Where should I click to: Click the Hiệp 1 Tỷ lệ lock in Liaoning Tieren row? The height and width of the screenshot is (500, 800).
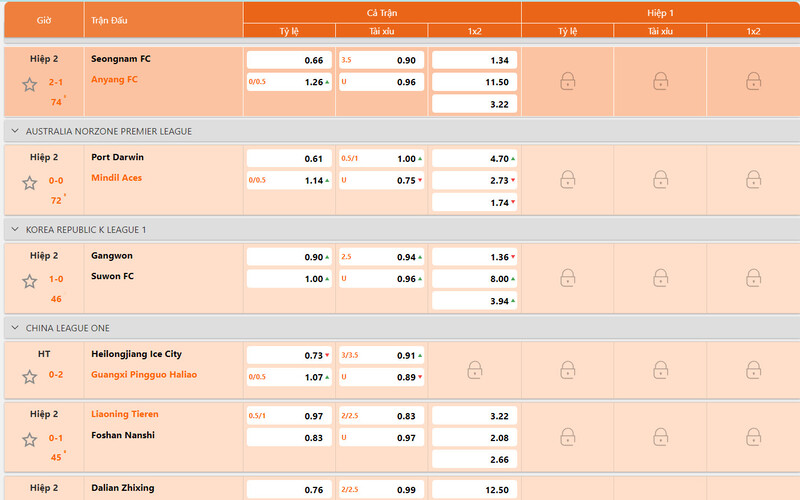567,437
